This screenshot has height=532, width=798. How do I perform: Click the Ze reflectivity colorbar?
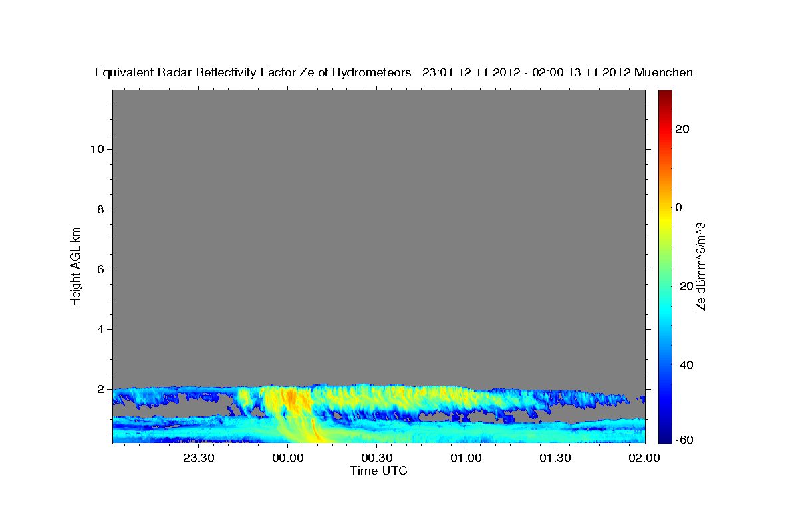coord(666,266)
